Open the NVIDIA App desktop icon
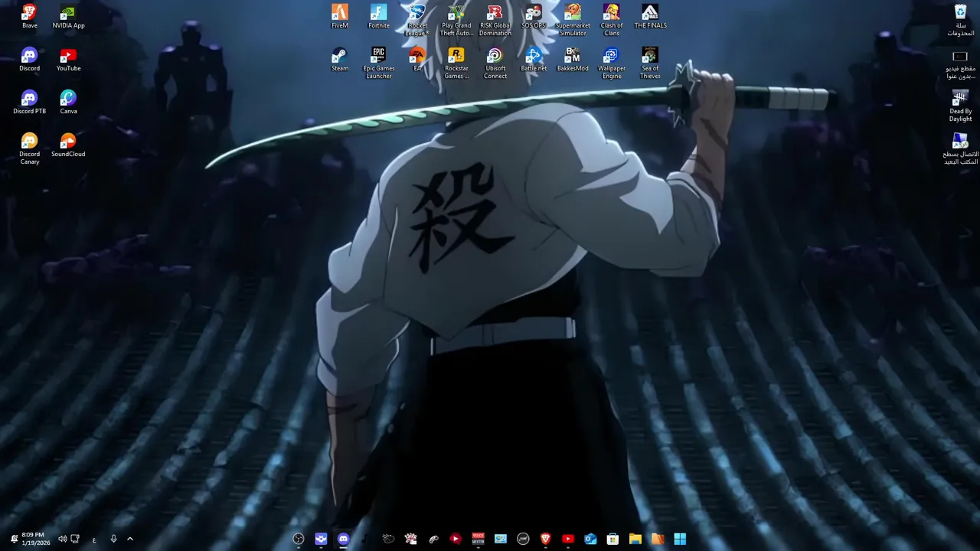 click(x=68, y=17)
